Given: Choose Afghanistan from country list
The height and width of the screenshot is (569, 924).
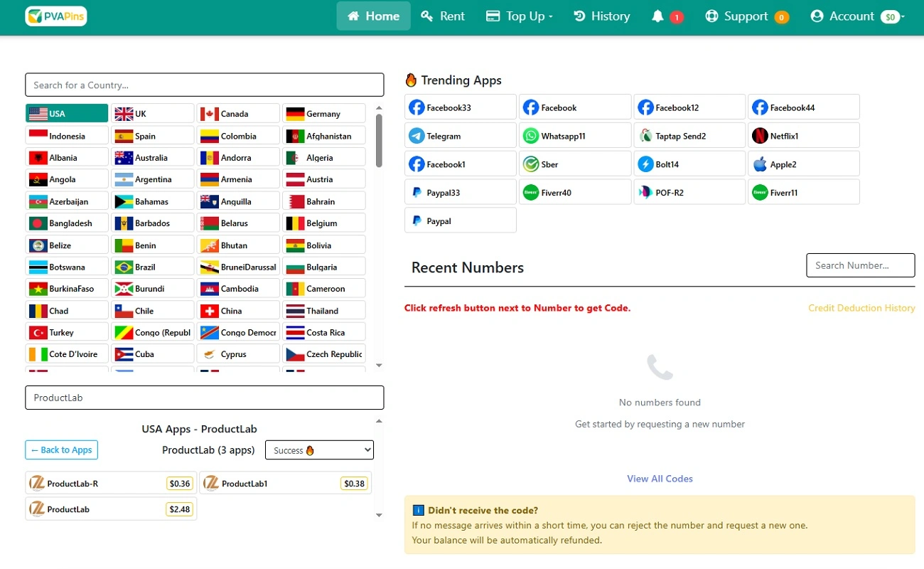Looking at the screenshot, I should pos(324,136).
